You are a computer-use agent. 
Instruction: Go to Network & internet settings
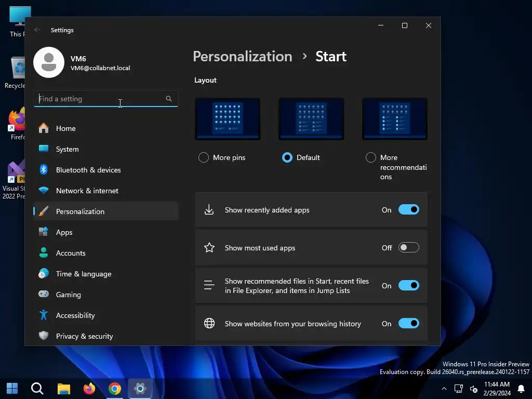click(x=106, y=190)
